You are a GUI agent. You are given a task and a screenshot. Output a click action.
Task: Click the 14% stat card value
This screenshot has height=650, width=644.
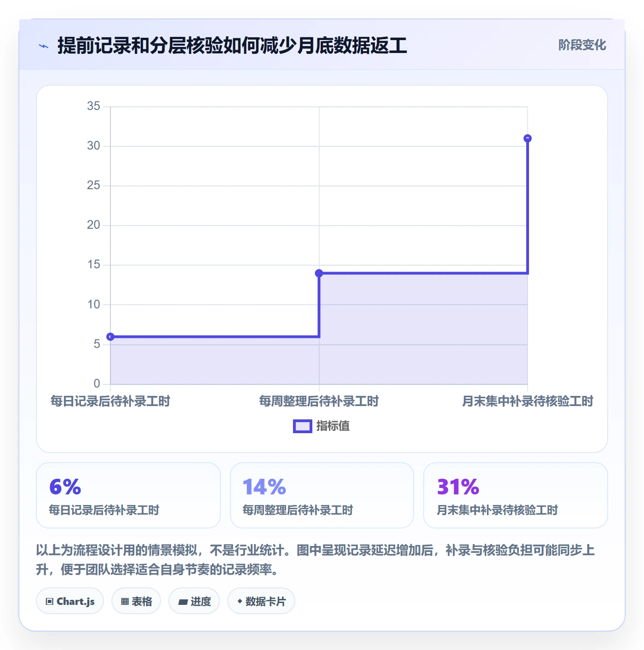[x=264, y=487]
